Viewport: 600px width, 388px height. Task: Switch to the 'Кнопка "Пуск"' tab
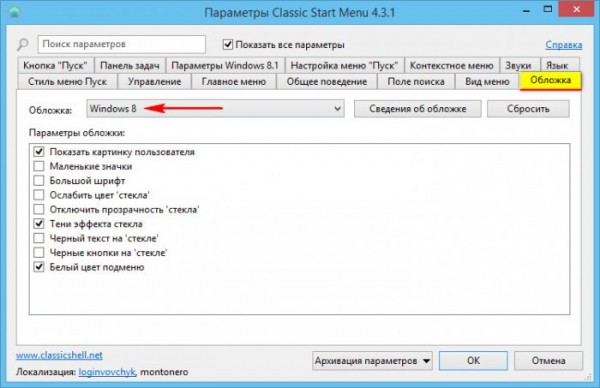[55, 65]
